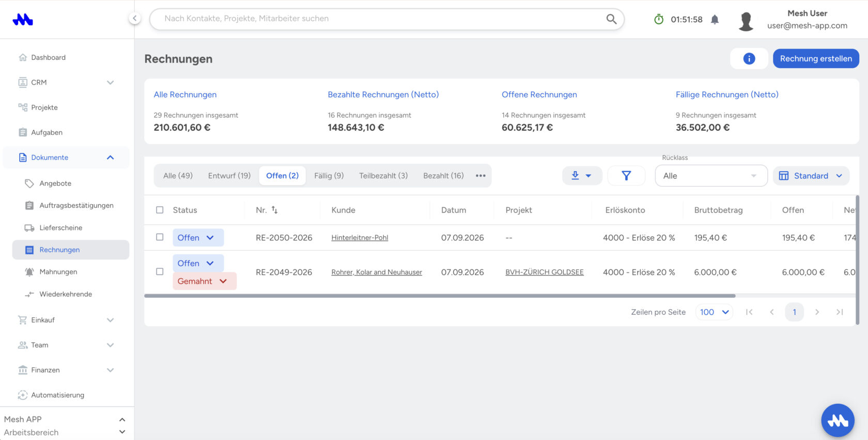Open the Gemahnt status dropdown
This screenshot has width=868, height=440.
[x=204, y=281]
